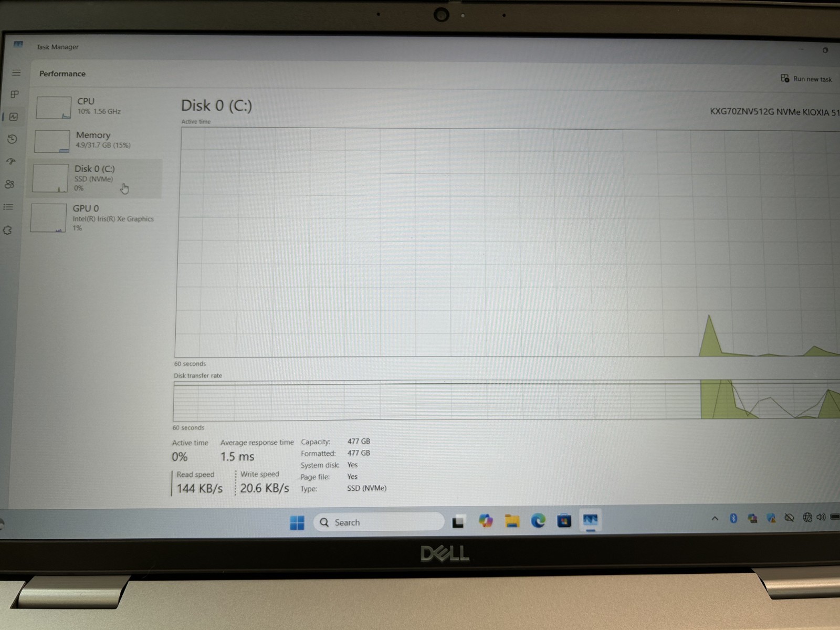840x630 pixels.
Task: Click the CPU mini graph thumbnail
Action: click(x=54, y=108)
